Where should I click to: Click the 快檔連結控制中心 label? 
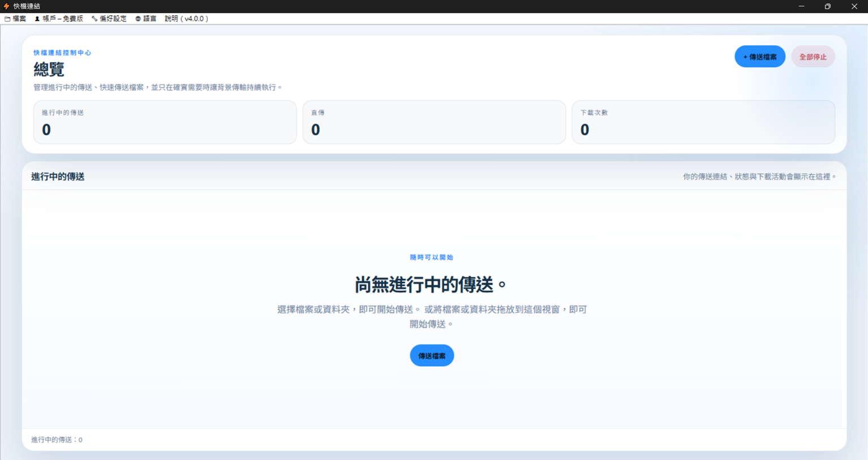(62, 53)
